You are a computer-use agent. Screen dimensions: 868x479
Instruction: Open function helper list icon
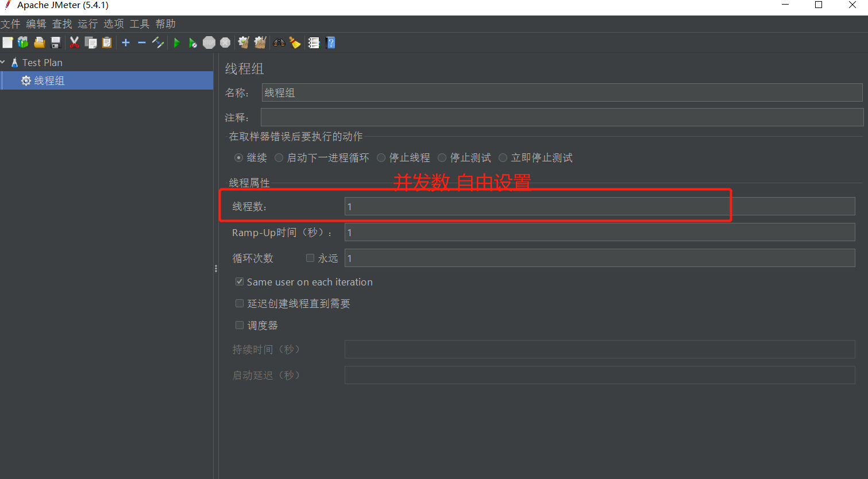pyautogui.click(x=314, y=43)
